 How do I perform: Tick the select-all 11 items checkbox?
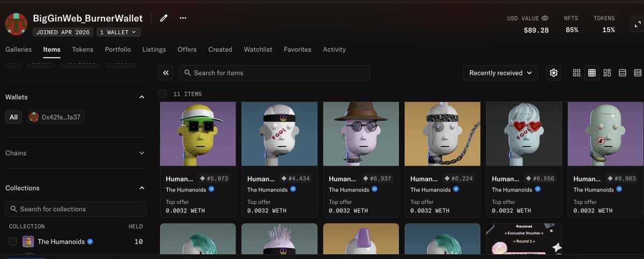(x=162, y=94)
